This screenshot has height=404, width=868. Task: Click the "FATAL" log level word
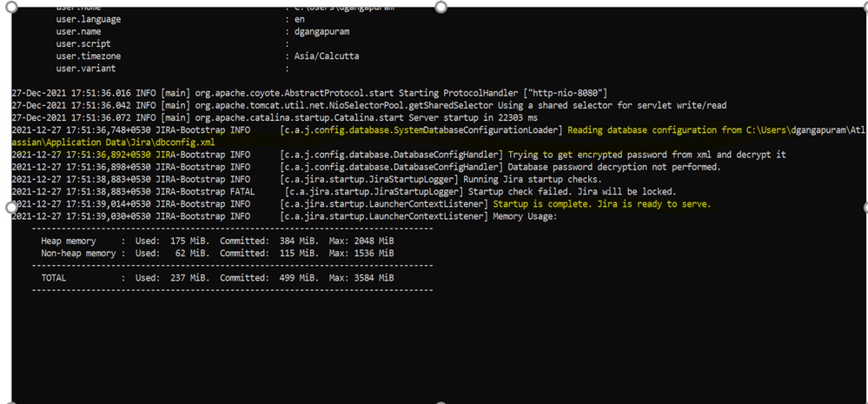click(x=242, y=192)
